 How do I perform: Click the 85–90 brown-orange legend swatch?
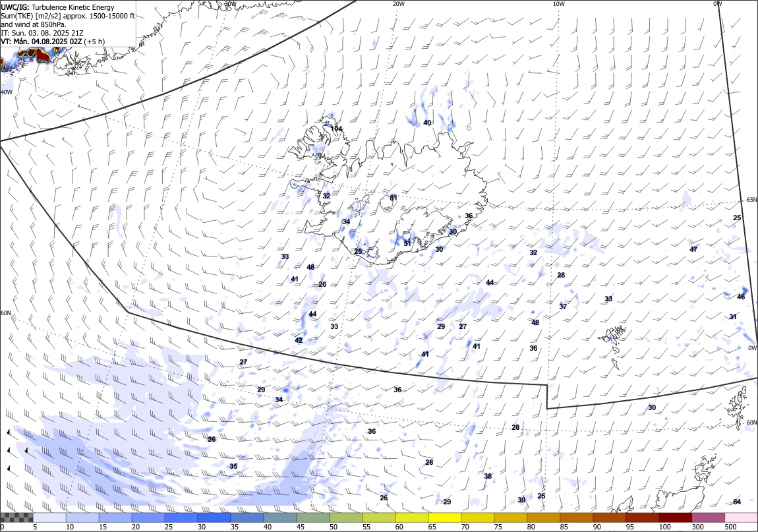(x=576, y=517)
